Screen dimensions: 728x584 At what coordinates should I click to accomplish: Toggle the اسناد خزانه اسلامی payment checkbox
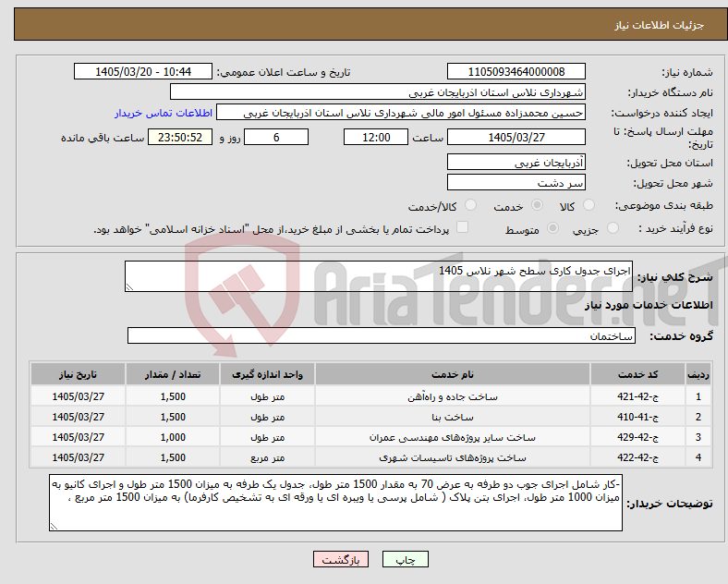click(x=463, y=227)
